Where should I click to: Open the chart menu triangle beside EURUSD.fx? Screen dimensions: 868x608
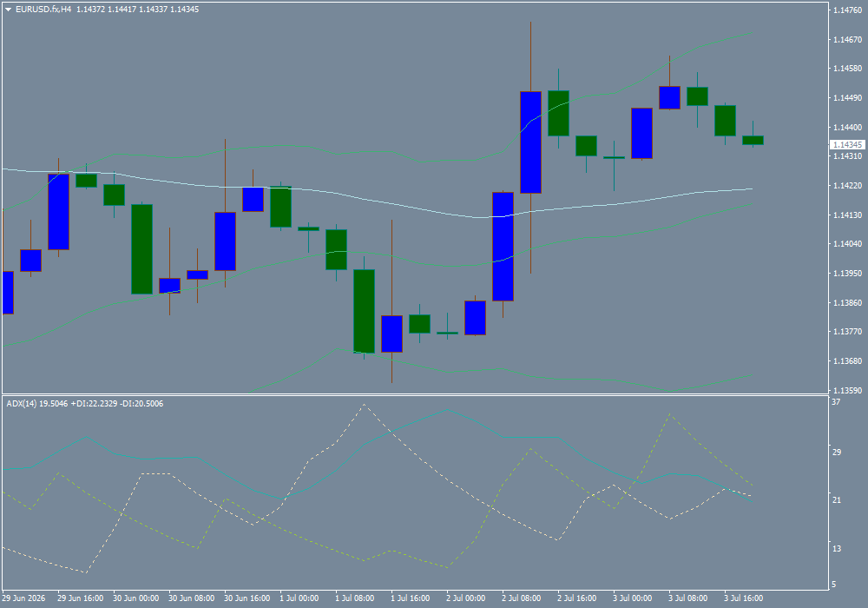9,10
